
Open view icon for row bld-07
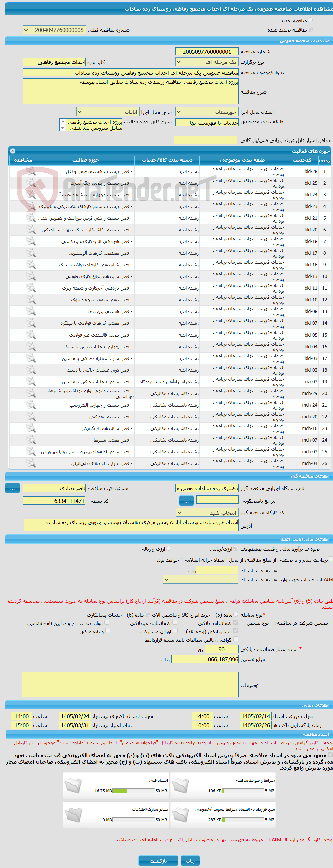(x=31, y=323)
